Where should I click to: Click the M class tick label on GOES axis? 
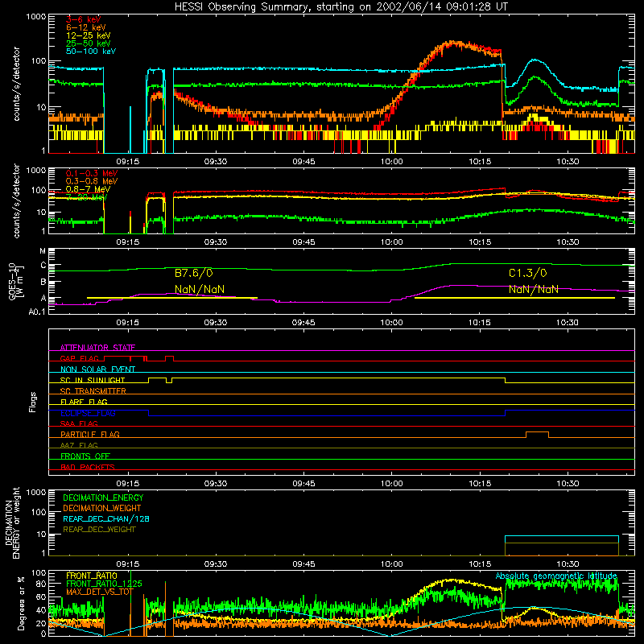tap(43, 251)
